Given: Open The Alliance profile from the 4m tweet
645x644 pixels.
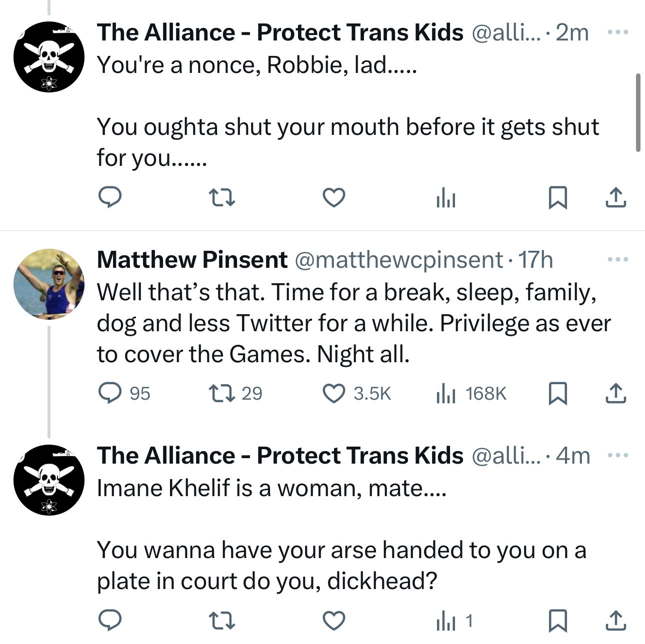Looking at the screenshot, I should point(49,480).
